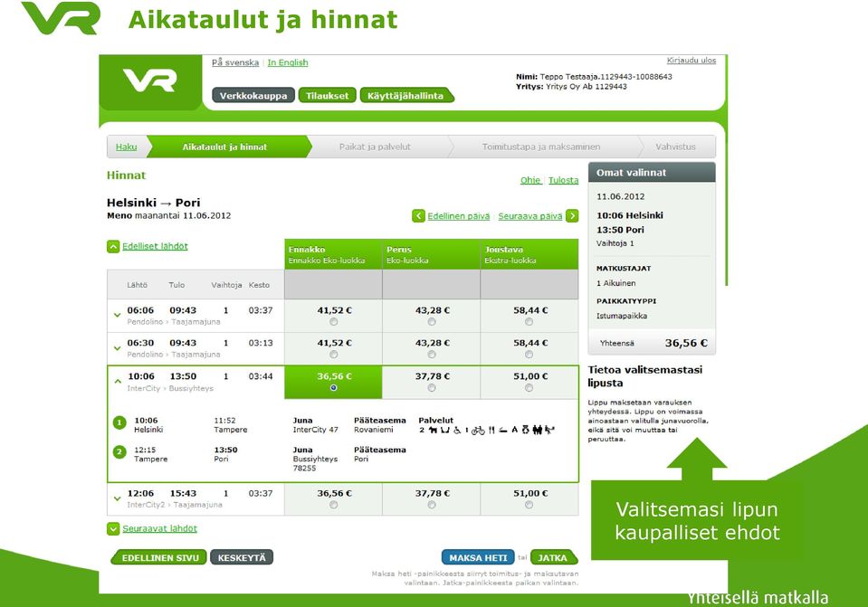This screenshot has height=607, width=868.
Task: Click the Keskeytä button
Action: pos(242,558)
